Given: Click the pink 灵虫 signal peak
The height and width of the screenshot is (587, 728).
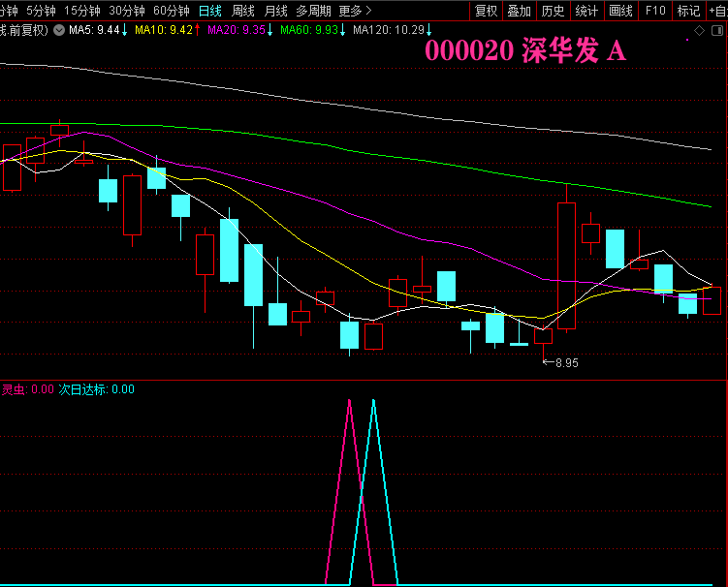Looking at the screenshot, I should point(349,403).
